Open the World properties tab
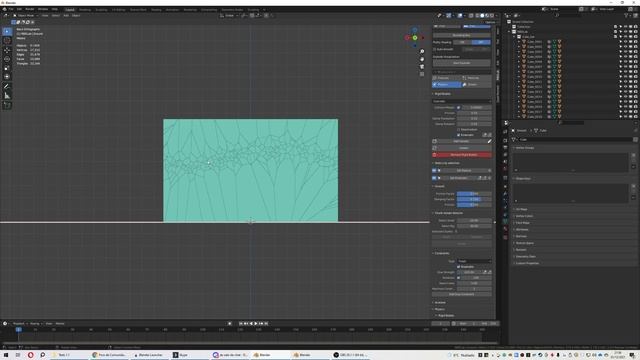 [x=505, y=169]
